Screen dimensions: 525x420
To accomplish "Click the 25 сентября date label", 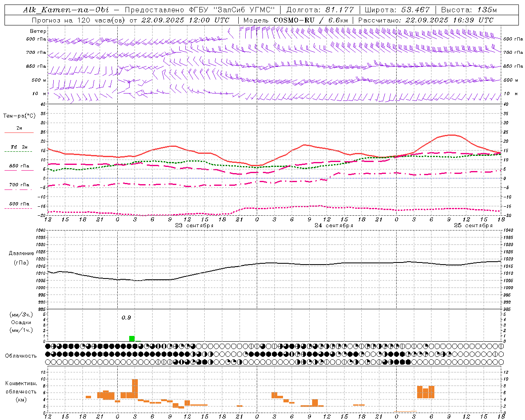I will pyautogui.click(x=473, y=226).
